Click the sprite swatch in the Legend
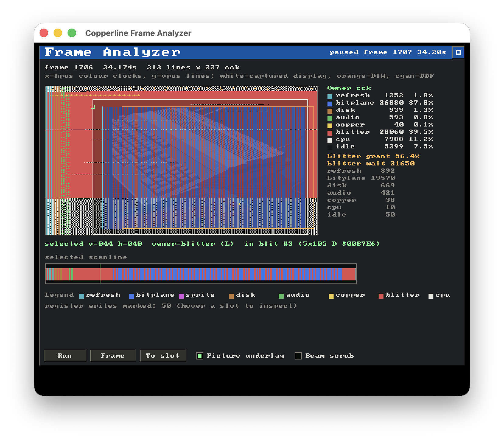Image resolution: width=504 pixels, height=441 pixels. click(181, 296)
